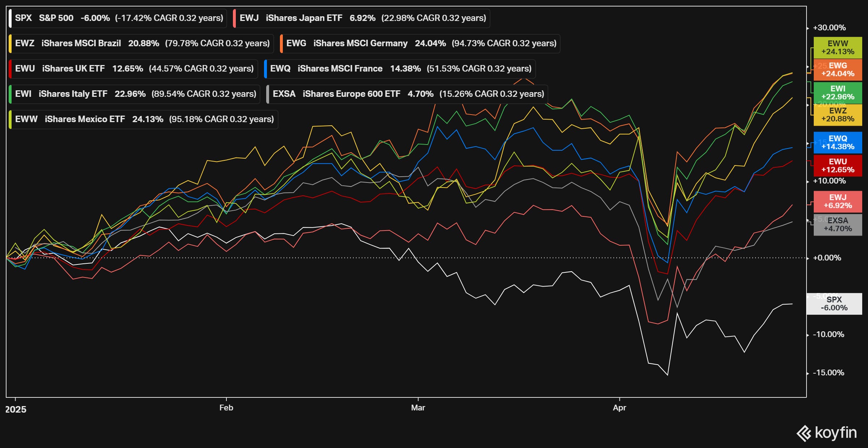Click the EWI iShares Italy ETF legend

point(135,94)
